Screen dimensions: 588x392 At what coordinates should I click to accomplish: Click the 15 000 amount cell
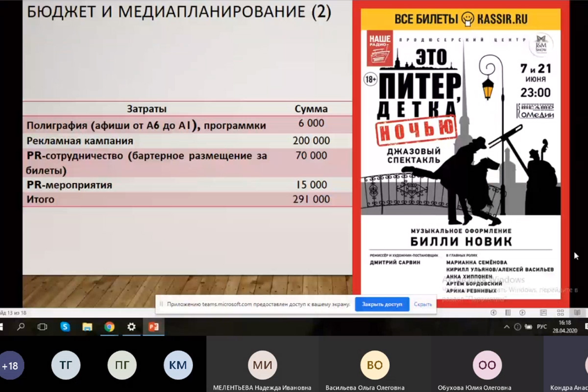pos(311,185)
